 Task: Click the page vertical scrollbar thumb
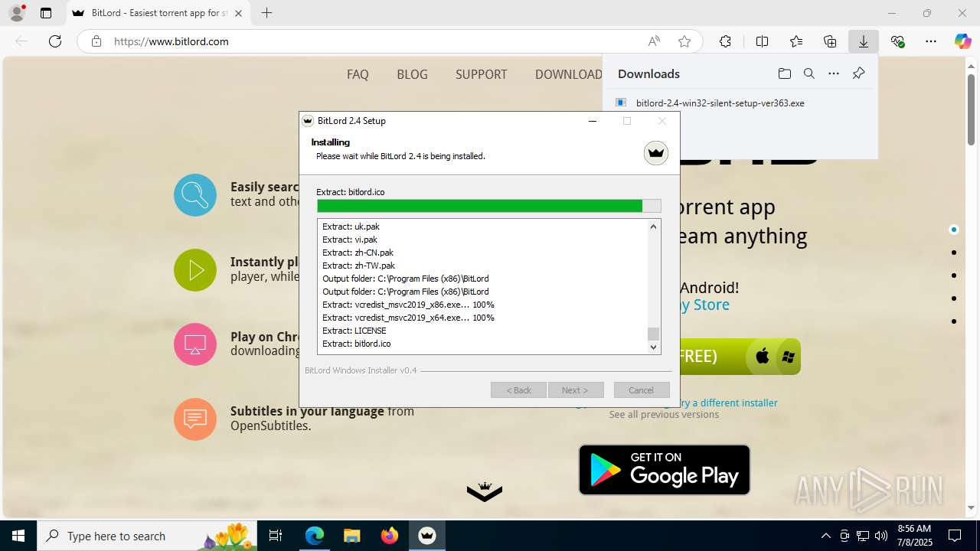pos(971,109)
